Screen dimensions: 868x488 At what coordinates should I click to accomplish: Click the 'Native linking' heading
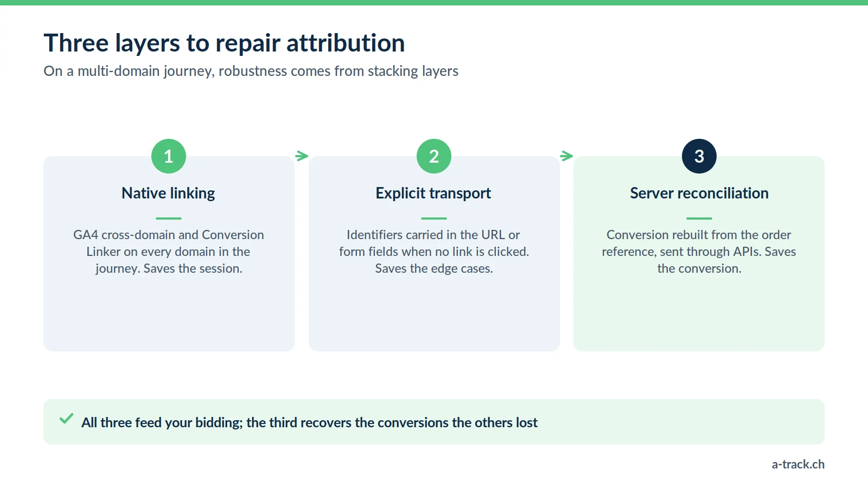click(168, 193)
